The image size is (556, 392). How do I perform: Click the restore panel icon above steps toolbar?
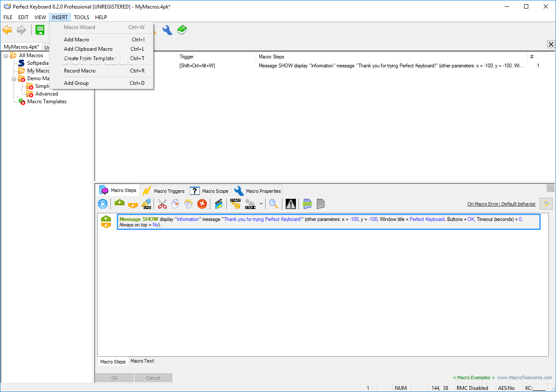click(x=550, y=188)
